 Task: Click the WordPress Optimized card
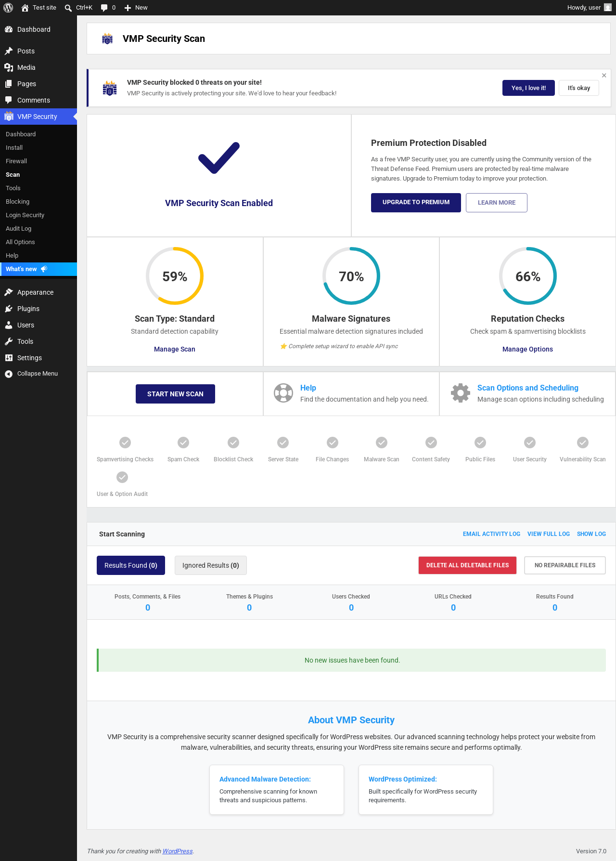click(x=426, y=790)
